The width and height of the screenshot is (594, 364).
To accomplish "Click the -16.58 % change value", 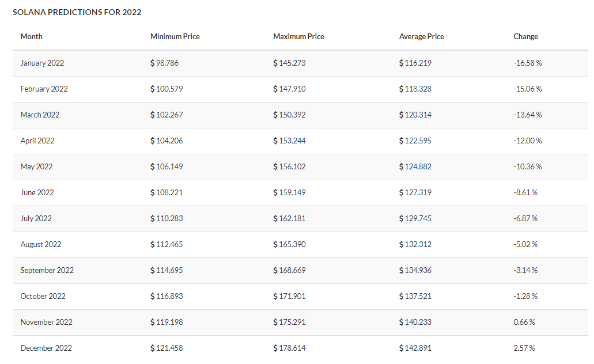I will tap(528, 63).
